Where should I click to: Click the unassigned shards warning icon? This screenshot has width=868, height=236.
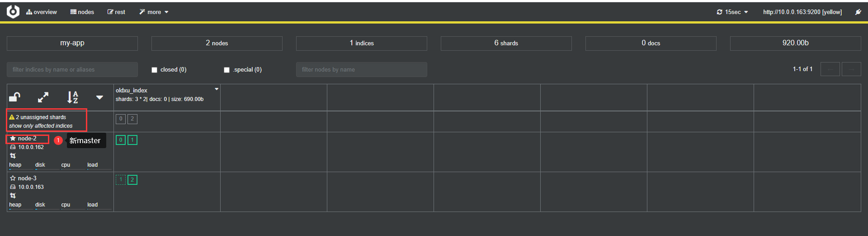click(12, 117)
